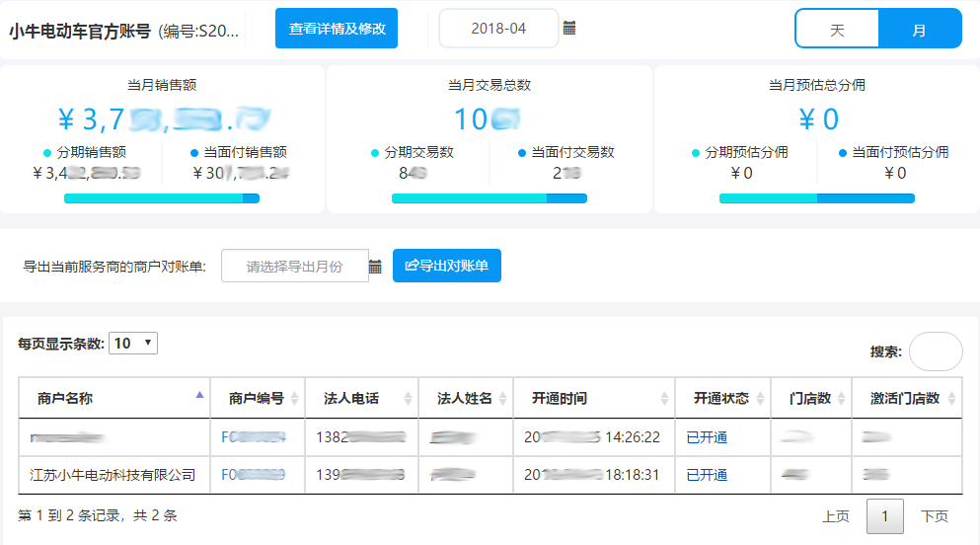Sort by the 开通时间 column header

594,398
